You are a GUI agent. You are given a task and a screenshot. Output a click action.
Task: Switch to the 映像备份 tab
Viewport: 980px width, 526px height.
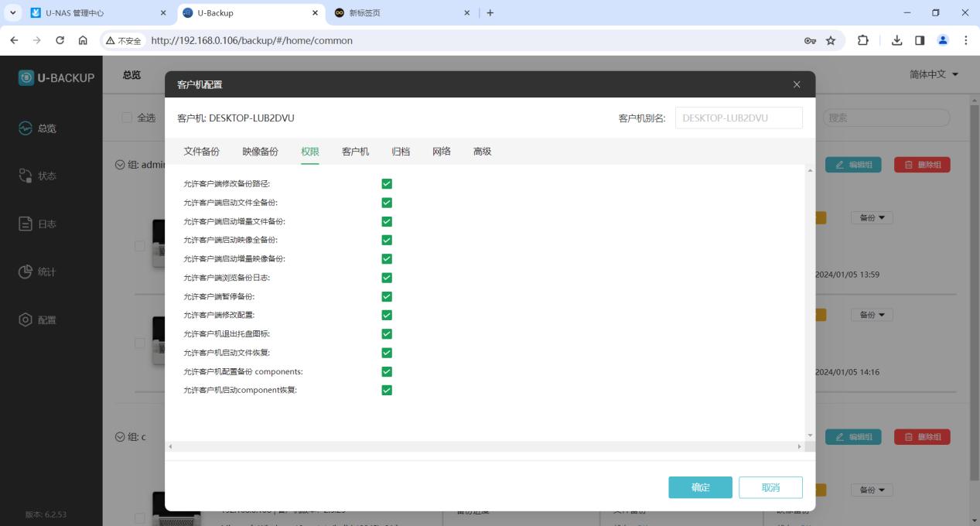pos(260,152)
